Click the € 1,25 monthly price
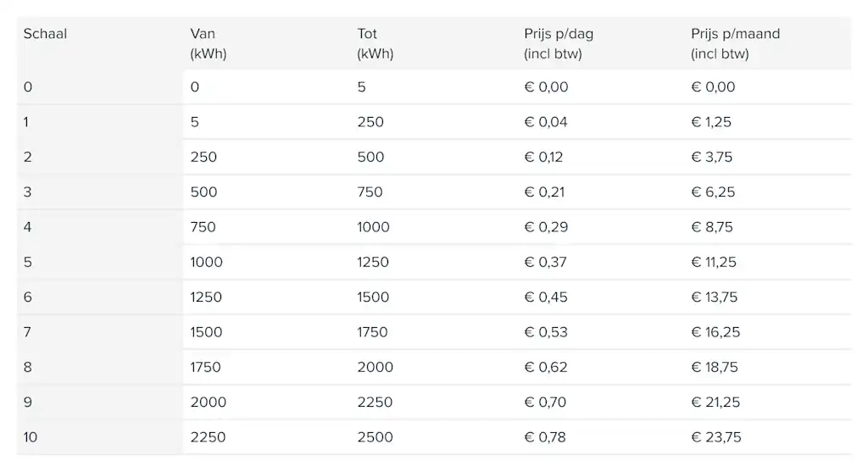868x472 pixels. pyautogui.click(x=711, y=122)
